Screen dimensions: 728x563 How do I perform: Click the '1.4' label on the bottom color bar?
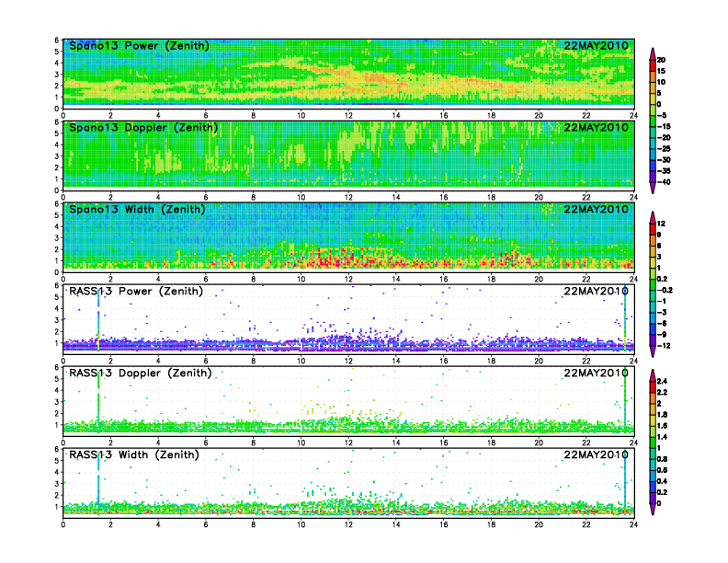tap(662, 437)
